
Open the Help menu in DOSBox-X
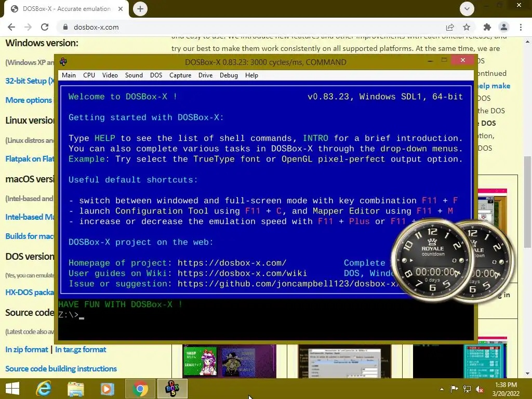click(x=251, y=75)
